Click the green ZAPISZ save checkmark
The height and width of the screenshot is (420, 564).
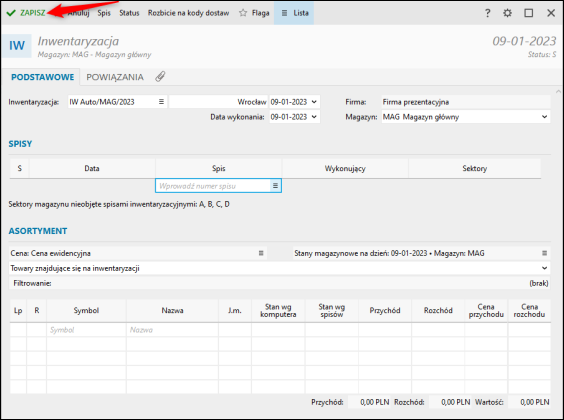(x=11, y=13)
